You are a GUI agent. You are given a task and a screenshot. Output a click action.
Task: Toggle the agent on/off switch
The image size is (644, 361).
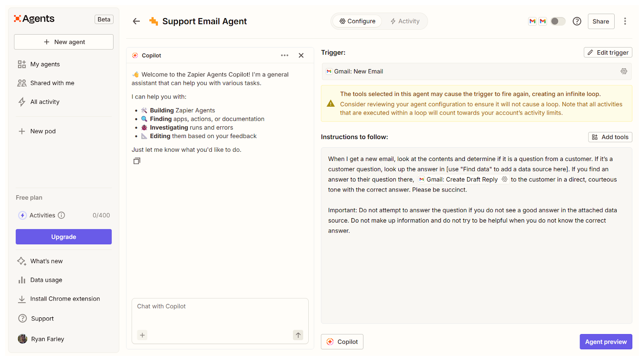[558, 21]
